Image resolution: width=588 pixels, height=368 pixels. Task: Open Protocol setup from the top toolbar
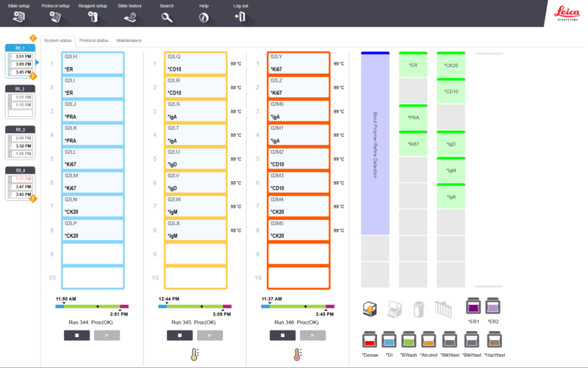(55, 17)
